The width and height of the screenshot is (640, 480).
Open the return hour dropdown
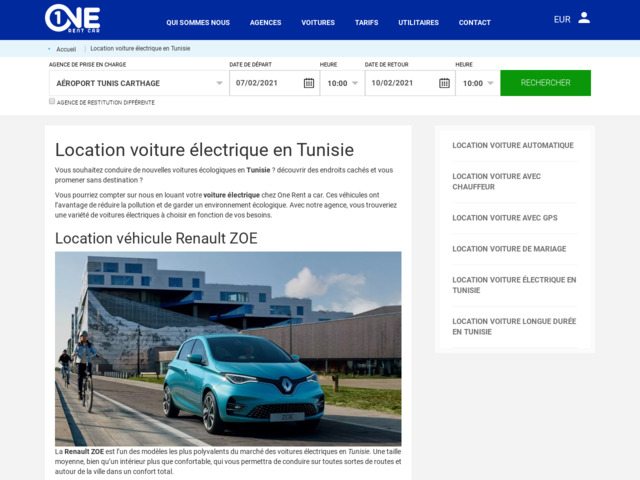[x=478, y=83]
